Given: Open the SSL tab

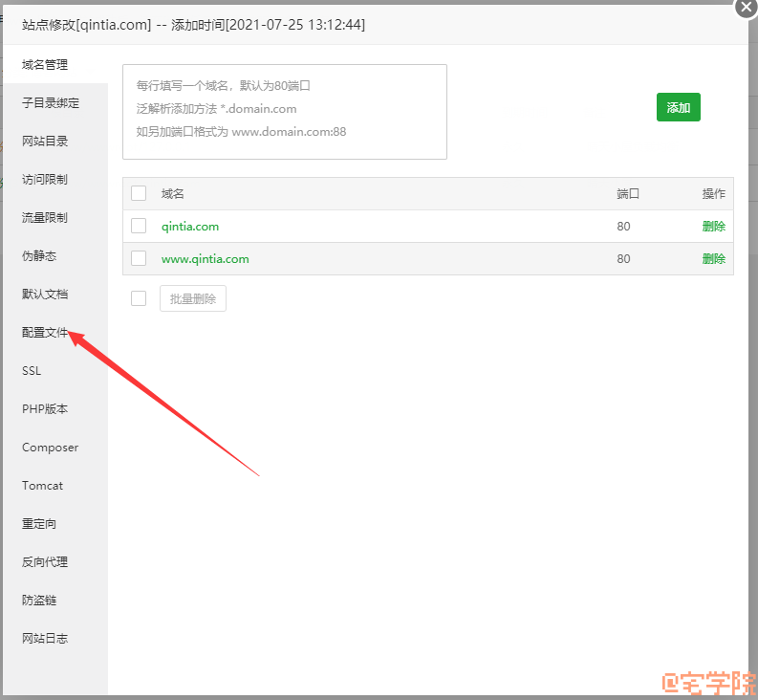Looking at the screenshot, I should coord(32,371).
